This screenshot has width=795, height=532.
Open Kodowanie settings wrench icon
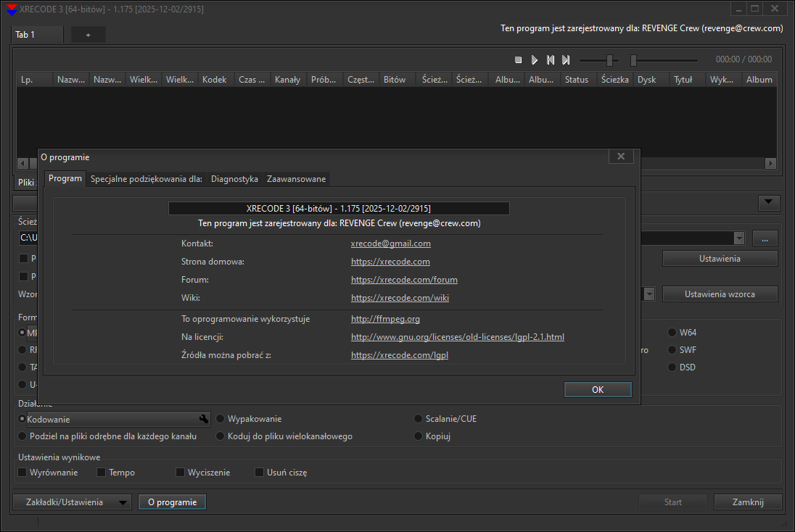click(203, 419)
